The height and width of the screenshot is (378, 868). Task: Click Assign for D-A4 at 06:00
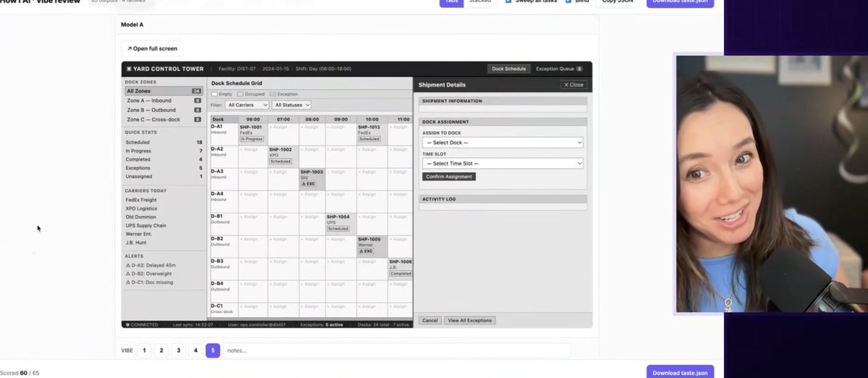click(x=250, y=194)
